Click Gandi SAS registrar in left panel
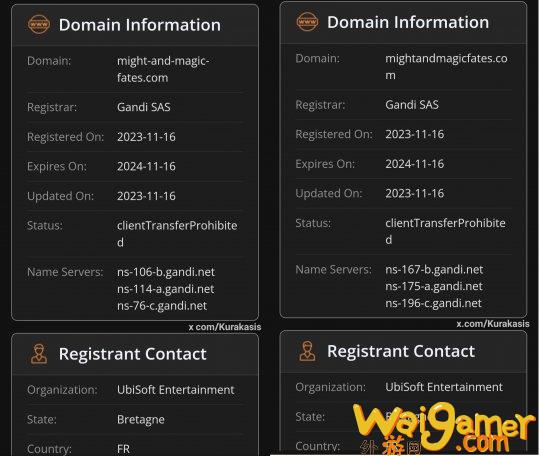This screenshot has height=456, width=540. 144,107
